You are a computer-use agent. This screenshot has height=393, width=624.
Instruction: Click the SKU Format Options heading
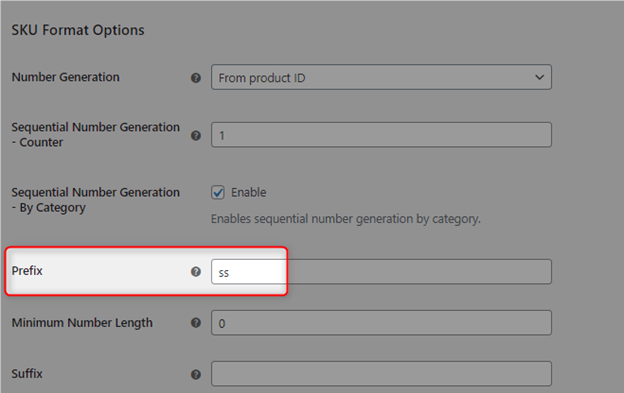(78, 30)
